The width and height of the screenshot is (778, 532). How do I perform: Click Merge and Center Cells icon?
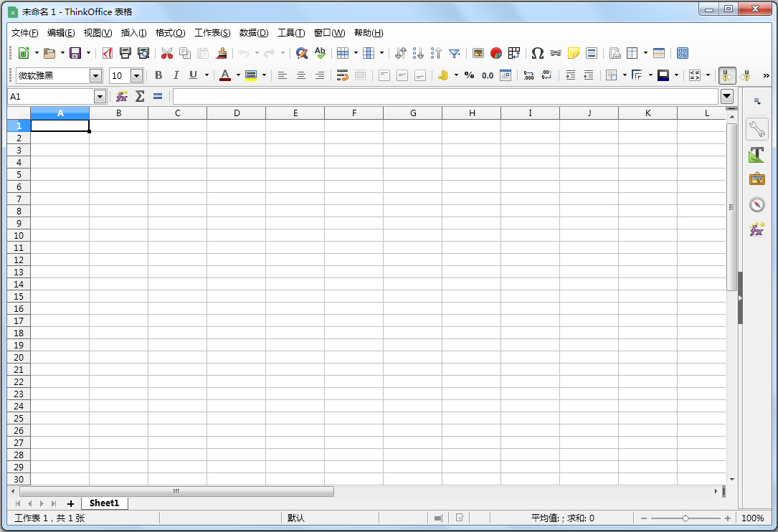tap(361, 75)
